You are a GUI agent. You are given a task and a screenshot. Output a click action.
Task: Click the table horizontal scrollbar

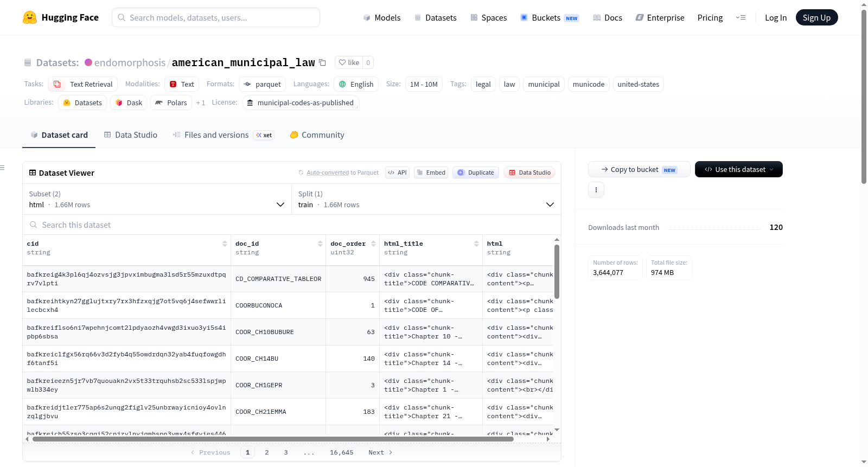(x=273, y=439)
